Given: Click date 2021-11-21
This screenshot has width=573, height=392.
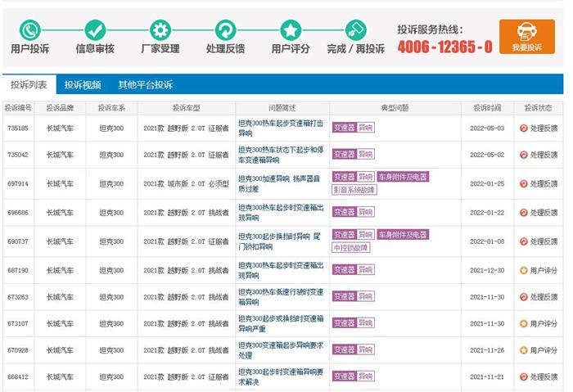Looking at the screenshot, I should coord(487,377).
